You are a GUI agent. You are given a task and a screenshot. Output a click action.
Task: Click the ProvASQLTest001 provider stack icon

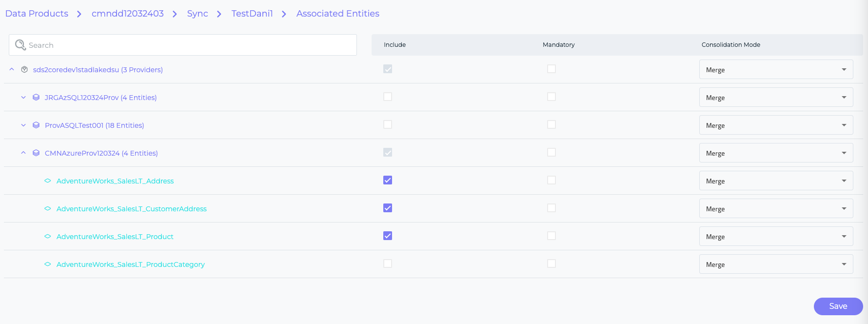[x=36, y=125]
